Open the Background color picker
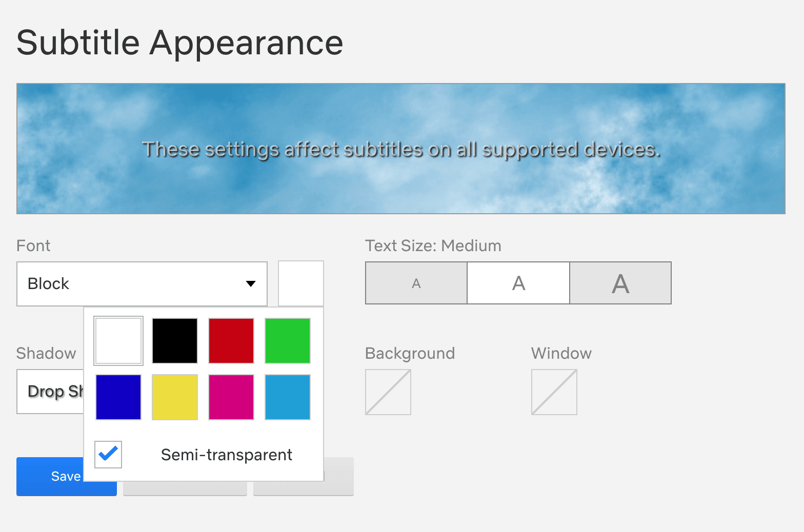804x532 pixels. [388, 392]
